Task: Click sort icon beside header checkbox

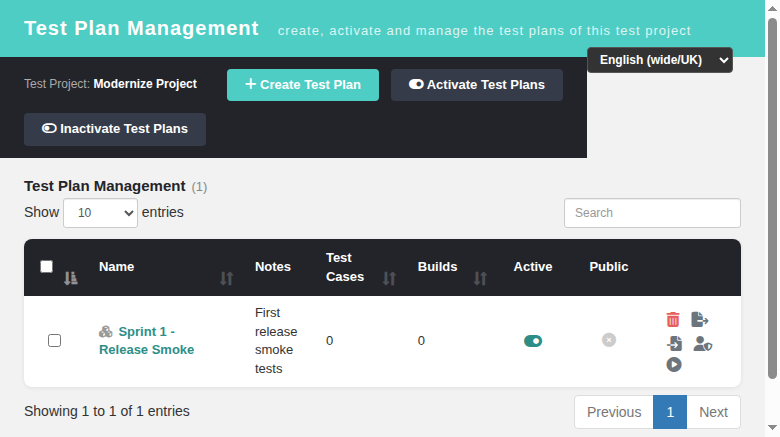Action: [x=71, y=278]
